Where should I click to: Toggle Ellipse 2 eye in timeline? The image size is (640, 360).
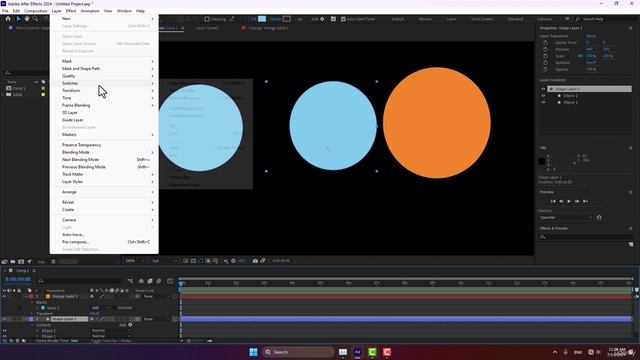(4, 331)
